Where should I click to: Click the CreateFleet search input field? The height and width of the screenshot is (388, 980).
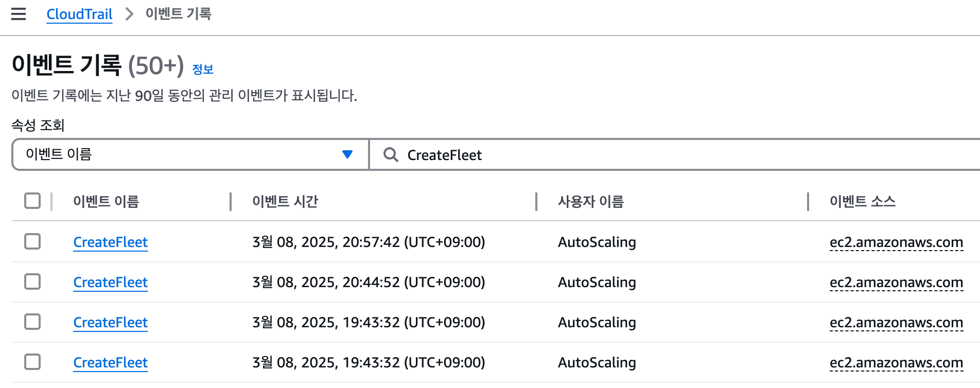669,155
